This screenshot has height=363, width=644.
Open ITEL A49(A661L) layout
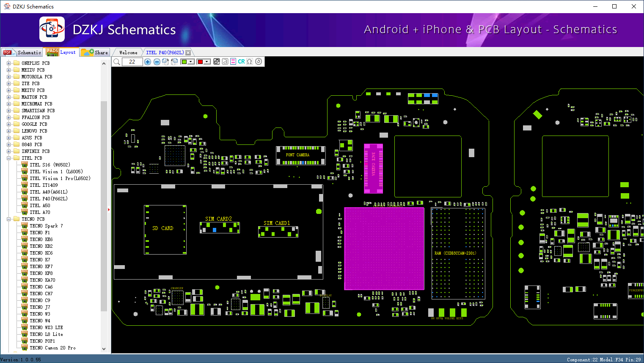(x=49, y=192)
